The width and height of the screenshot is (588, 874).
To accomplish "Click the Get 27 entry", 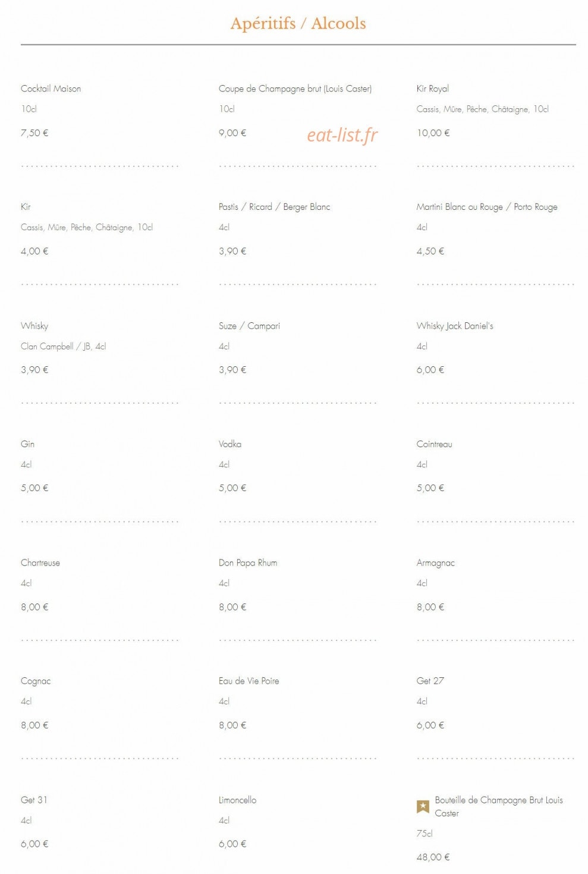I will click(430, 681).
